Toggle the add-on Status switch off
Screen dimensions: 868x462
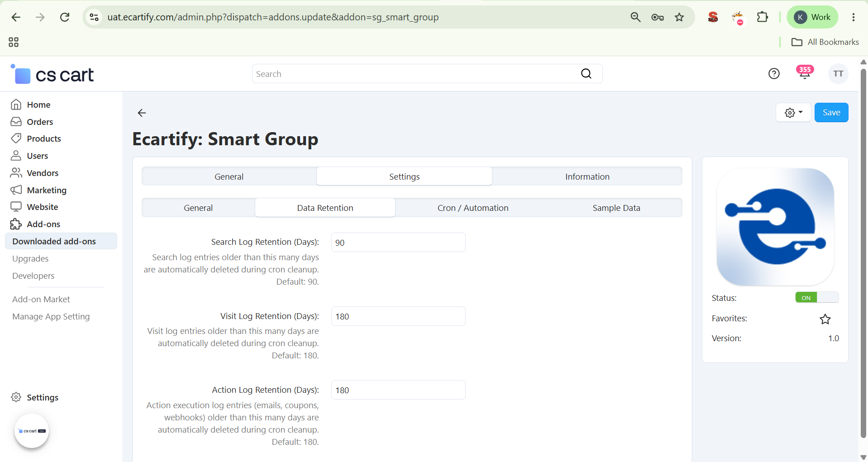(x=817, y=297)
